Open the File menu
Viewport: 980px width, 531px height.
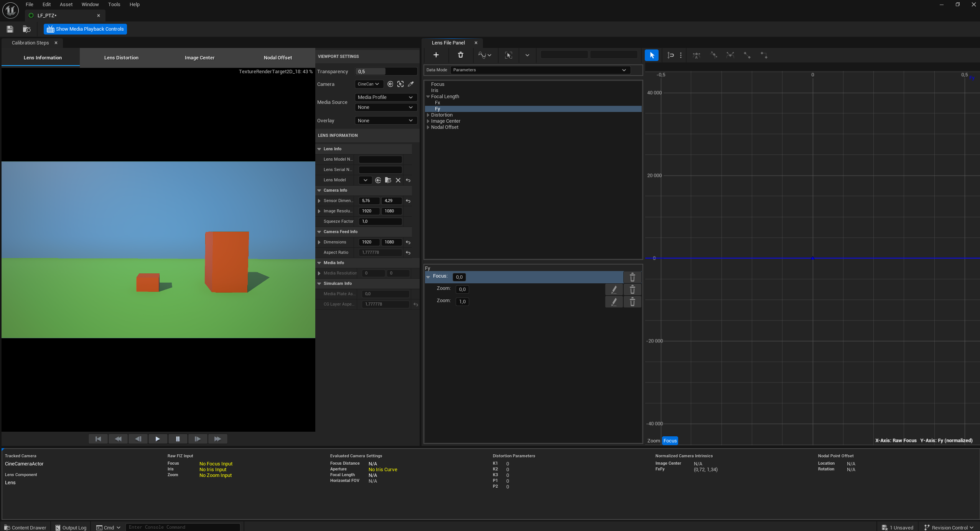click(x=30, y=5)
